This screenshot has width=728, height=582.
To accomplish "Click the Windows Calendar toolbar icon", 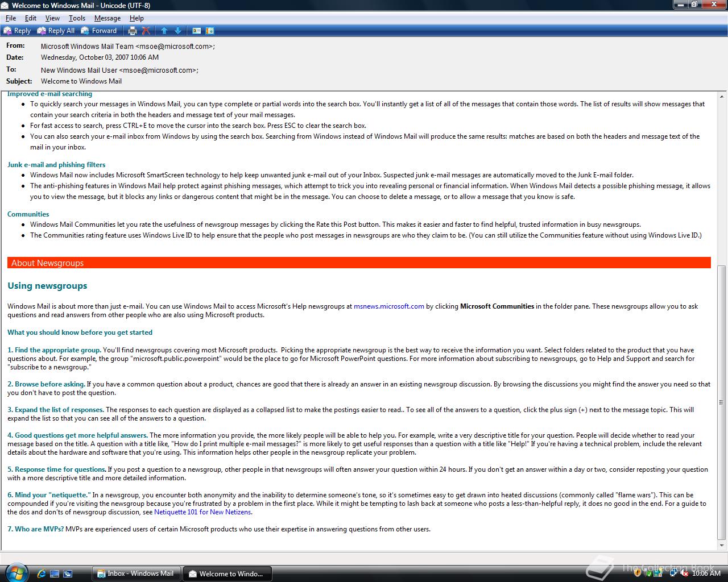I will [x=210, y=31].
